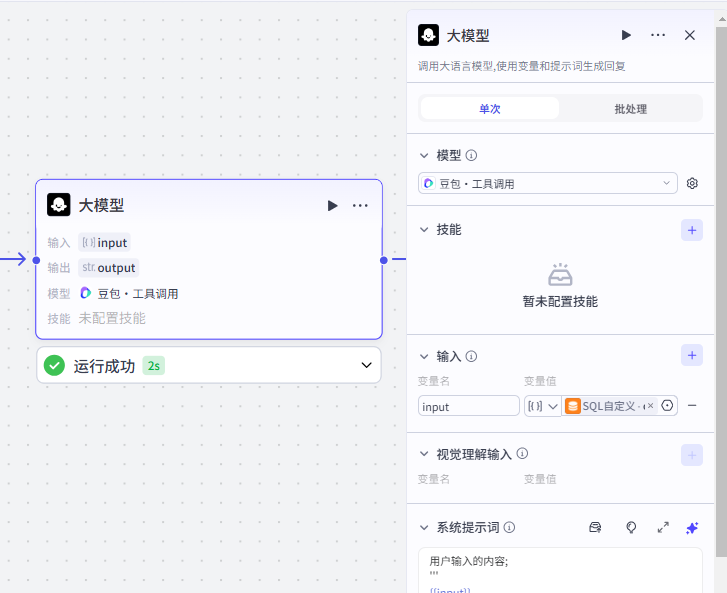Screen dimensions: 727x593
Task: Add a skill with the 技能 plus button
Action: click(x=692, y=230)
